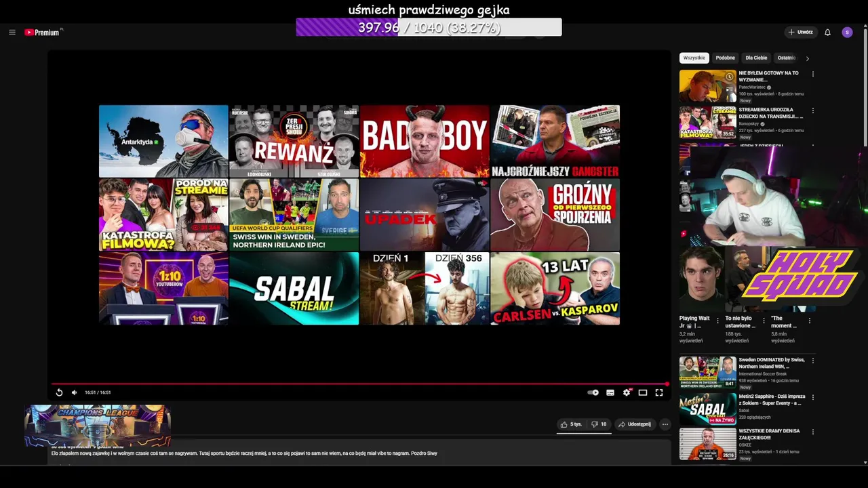Open PatecWariatec channel link

753,87
